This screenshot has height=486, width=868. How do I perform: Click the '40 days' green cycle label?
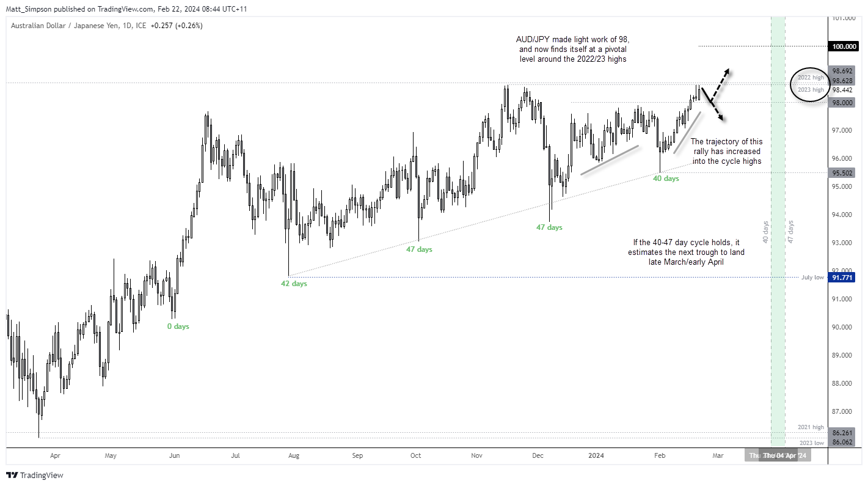[x=666, y=179]
